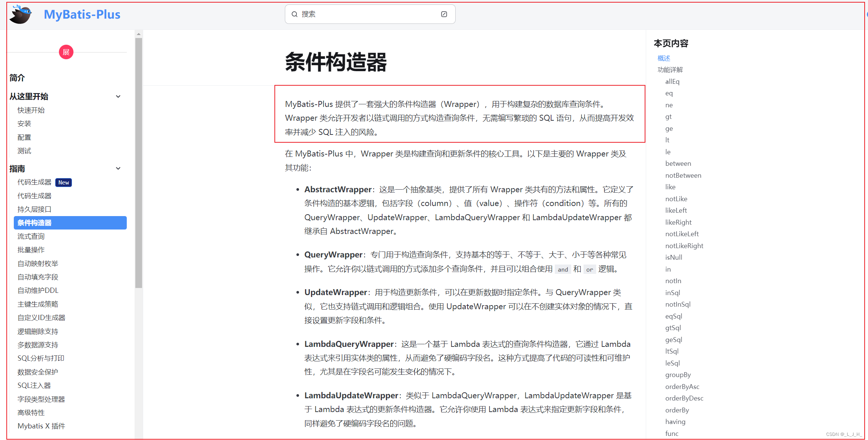Jump to 概述 in the page contents
The width and height of the screenshot is (868, 440).
[x=664, y=58]
